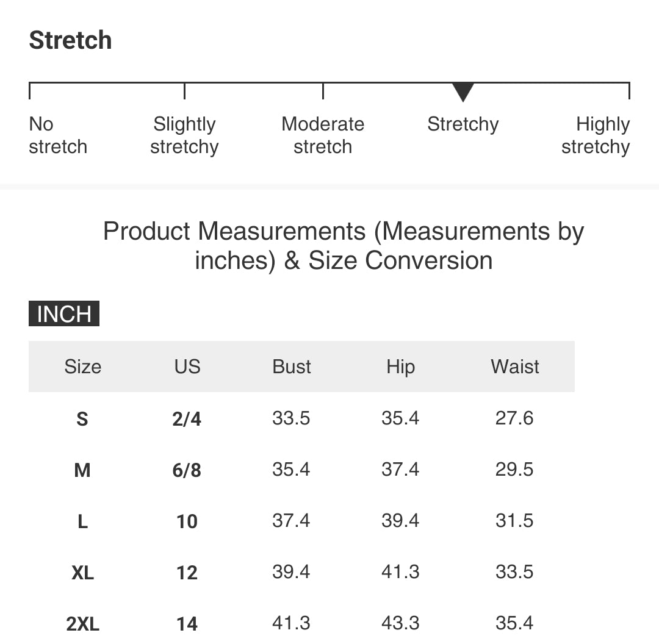The height and width of the screenshot is (644, 659).
Task: Select the 2XL size row label
Action: [x=83, y=624]
